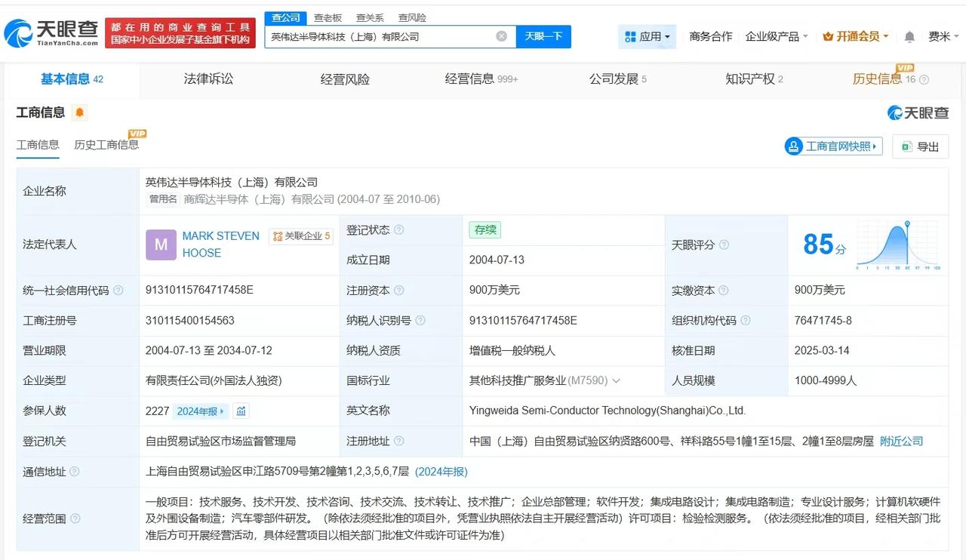Switch to the 经营风险 tab
Screen dimensions: 966x560
(x=345, y=79)
